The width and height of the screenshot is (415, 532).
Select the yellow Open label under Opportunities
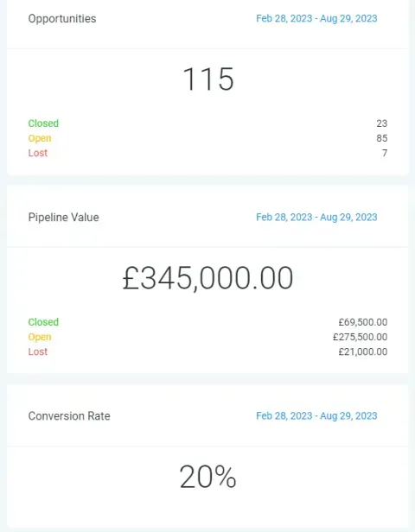tap(40, 138)
